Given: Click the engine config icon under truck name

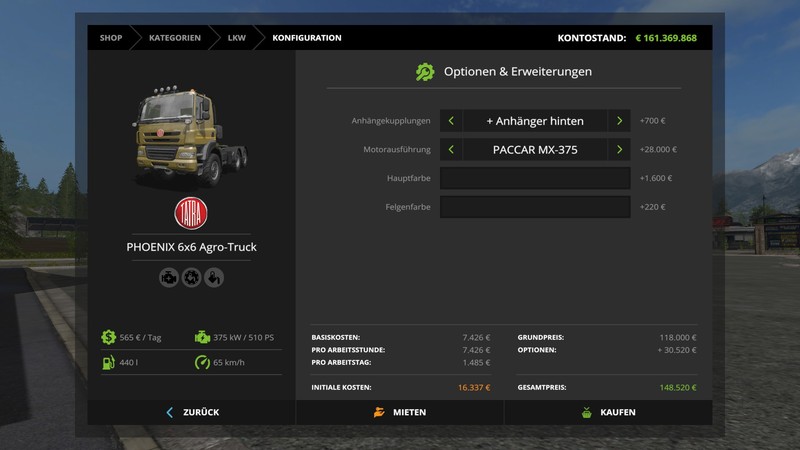Looking at the screenshot, I should [x=168, y=277].
